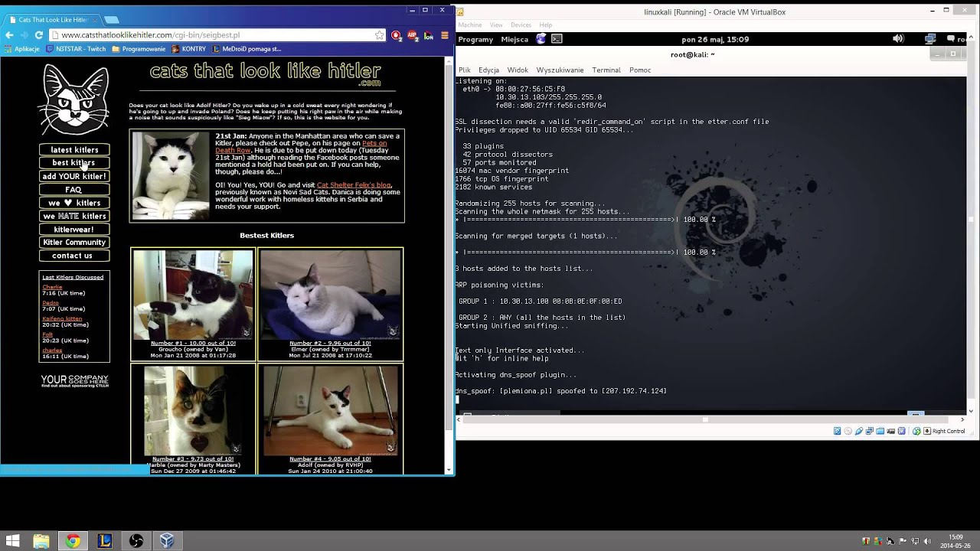
Task: Click the Elmer cat thumbnail Number #2
Action: tap(330, 295)
